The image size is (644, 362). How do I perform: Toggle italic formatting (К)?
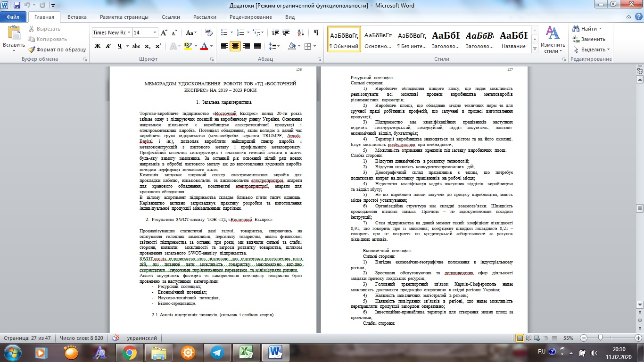pos(108,46)
